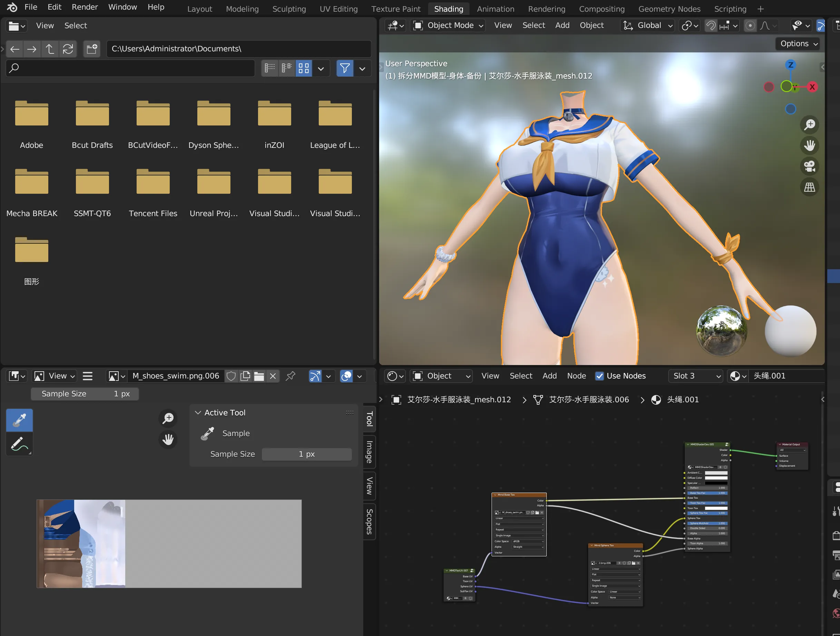The image size is (840, 636).
Task: Click the node editor type icon
Action: click(395, 376)
